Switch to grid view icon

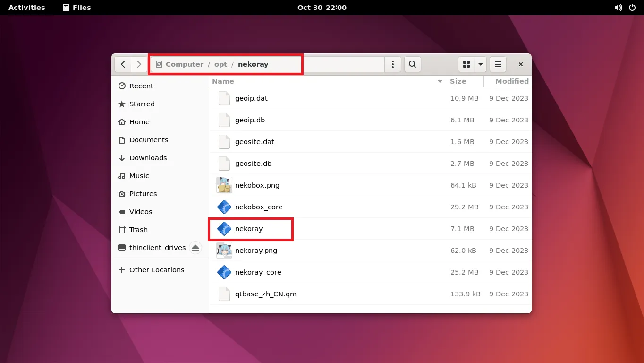coord(466,64)
